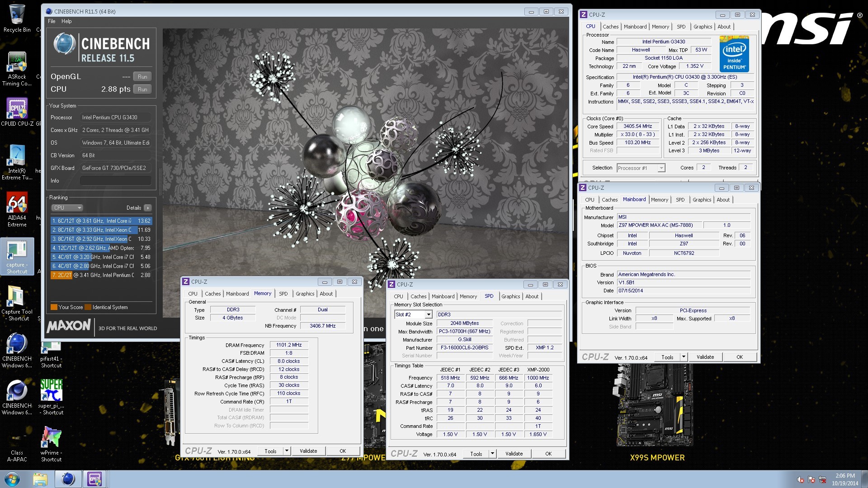Switch to the Cinebench taskbar icon
This screenshot has height=488, width=868.
(x=68, y=479)
